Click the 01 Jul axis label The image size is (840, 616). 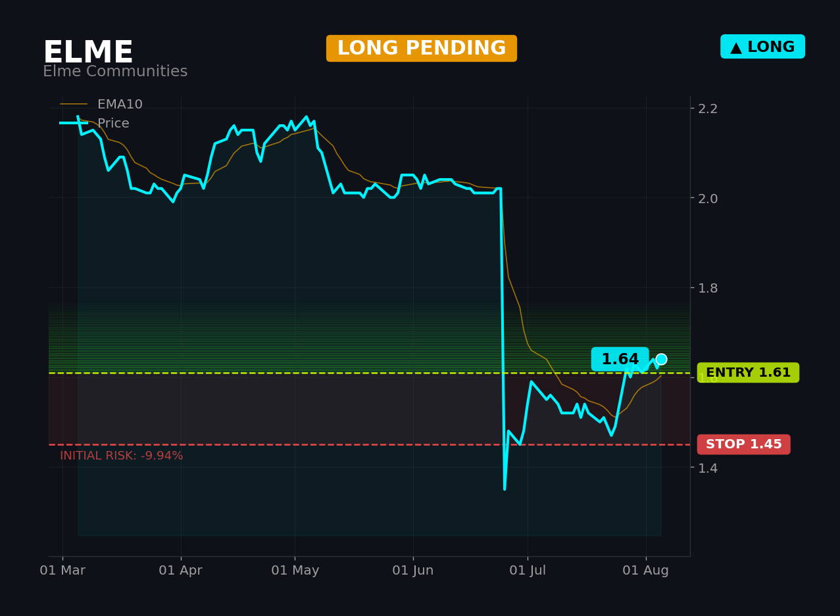[528, 571]
